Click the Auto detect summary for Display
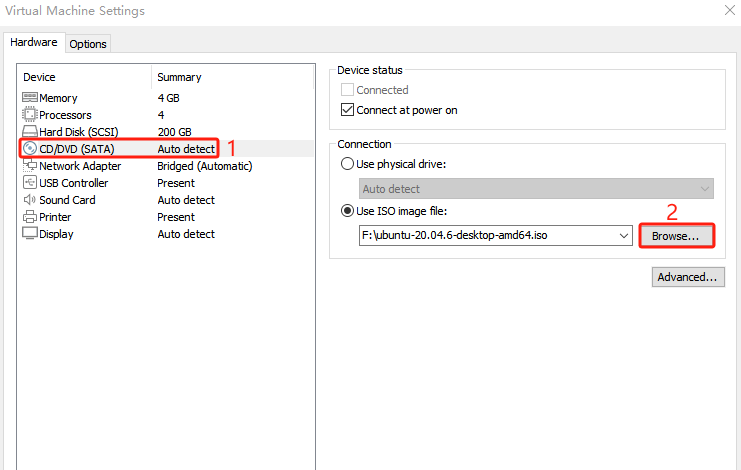The width and height of the screenshot is (741, 470). pyautogui.click(x=186, y=234)
